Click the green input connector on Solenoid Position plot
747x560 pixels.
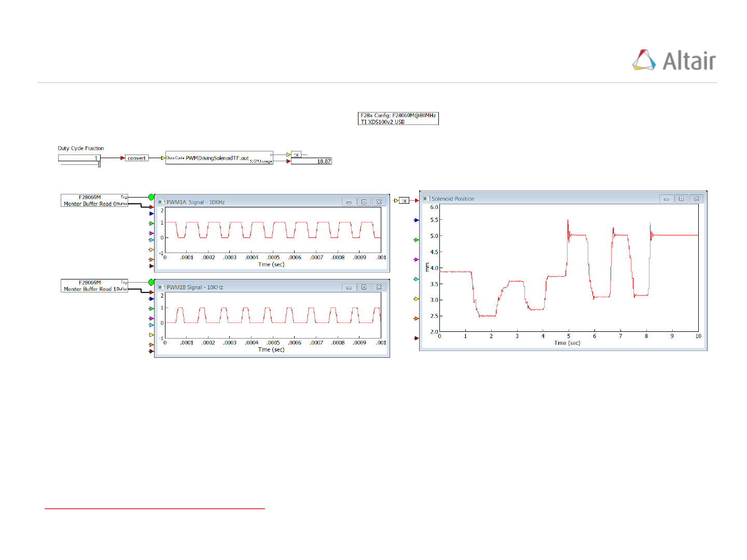pyautogui.click(x=416, y=240)
